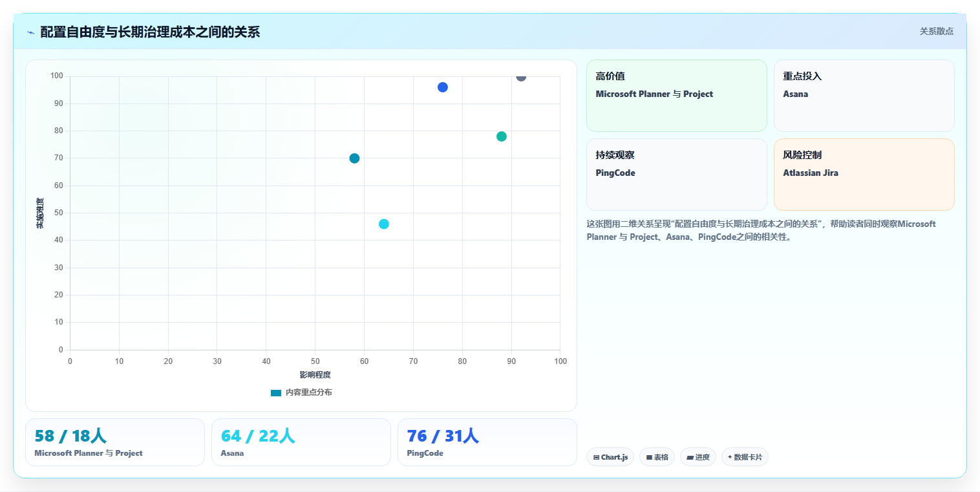
Task: Click the y-axis tick label 100
Action: (x=57, y=76)
